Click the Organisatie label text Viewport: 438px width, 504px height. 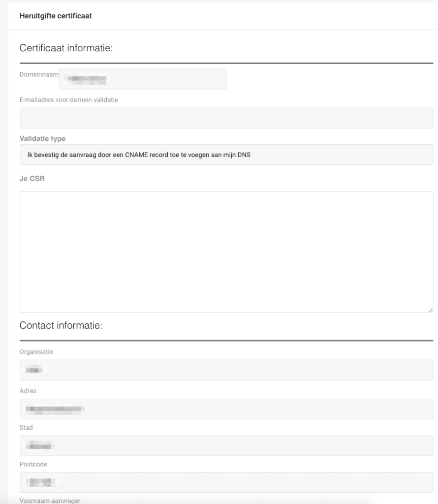click(x=36, y=352)
